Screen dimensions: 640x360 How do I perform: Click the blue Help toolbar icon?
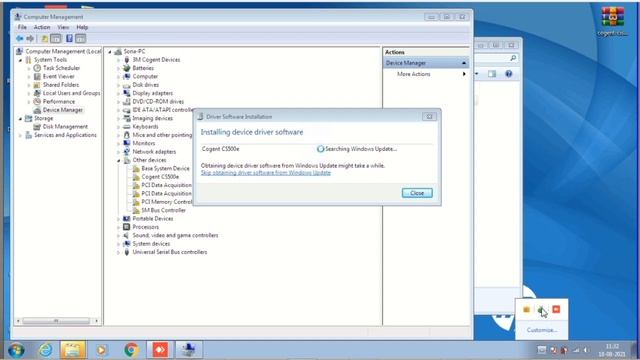coord(69,38)
